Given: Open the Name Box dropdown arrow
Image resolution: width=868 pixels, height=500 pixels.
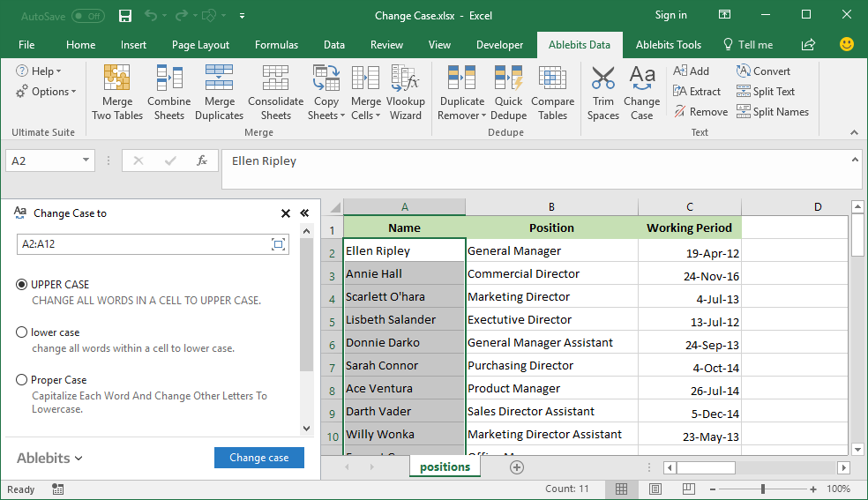Looking at the screenshot, I should tap(86, 160).
